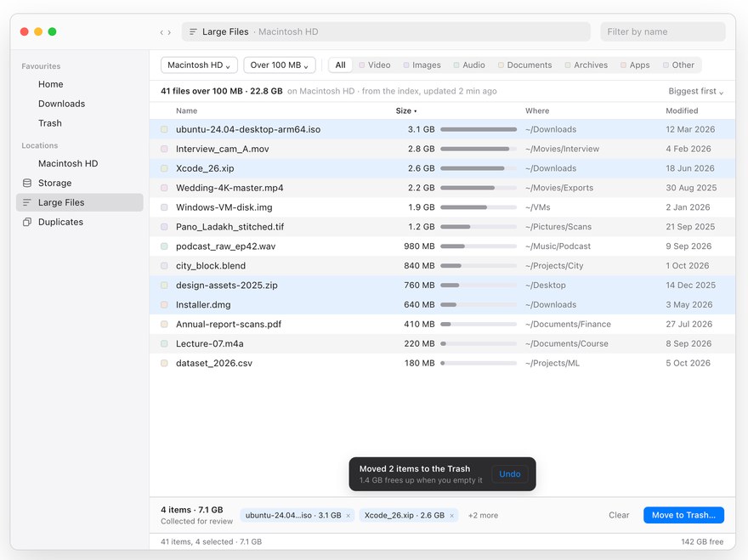
Task: Sort by the Modified column header
Action: point(682,110)
